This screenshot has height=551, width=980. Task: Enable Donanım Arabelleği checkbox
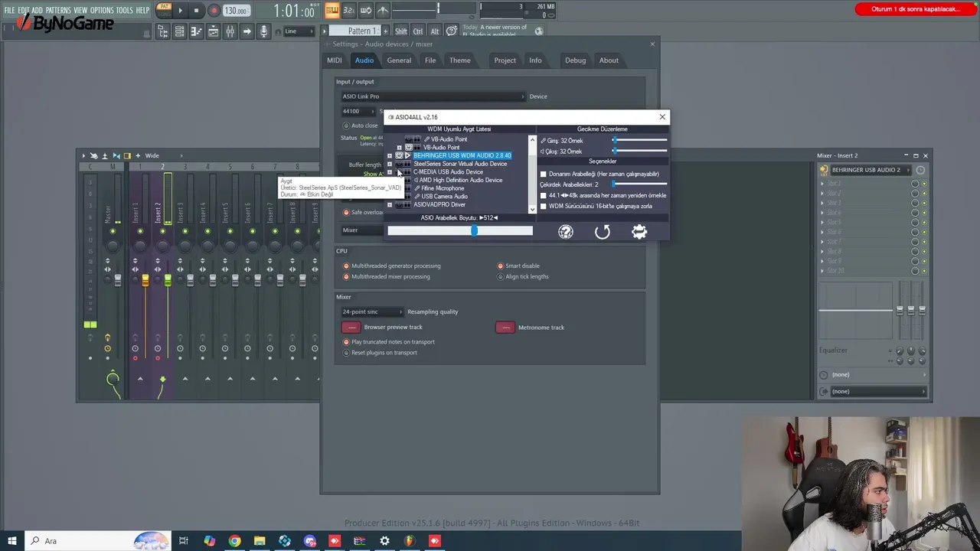pos(544,174)
